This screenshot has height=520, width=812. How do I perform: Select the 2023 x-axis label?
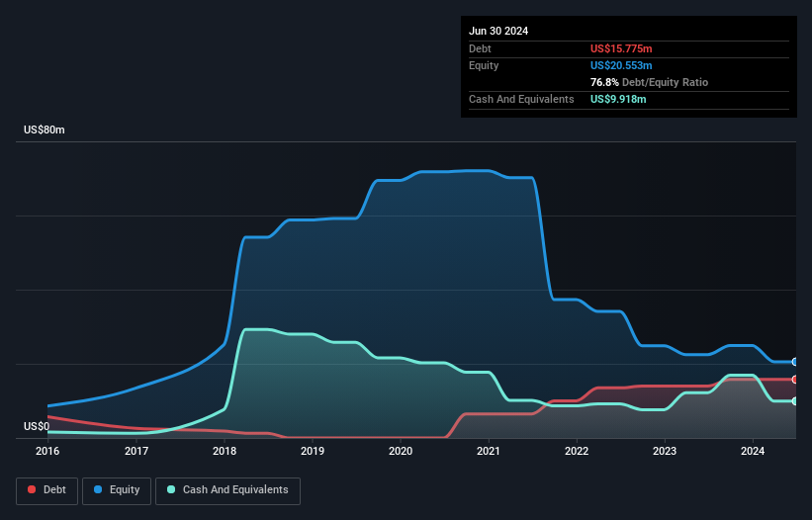[665, 451]
